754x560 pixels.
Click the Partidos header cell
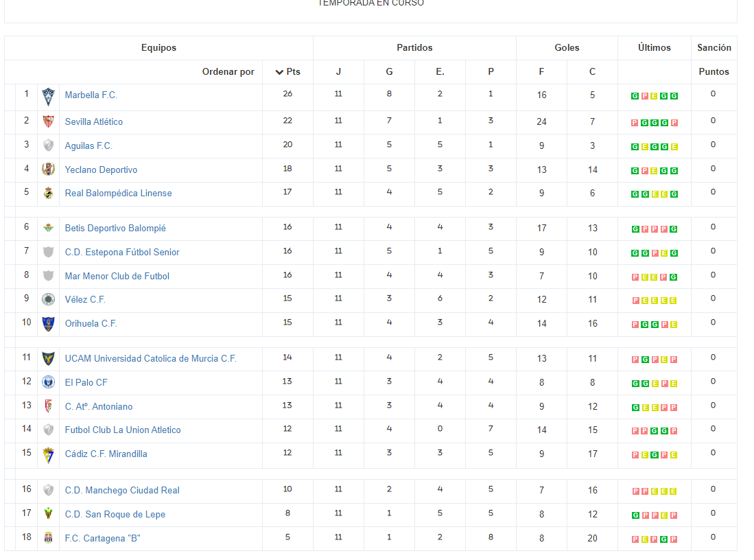(414, 47)
